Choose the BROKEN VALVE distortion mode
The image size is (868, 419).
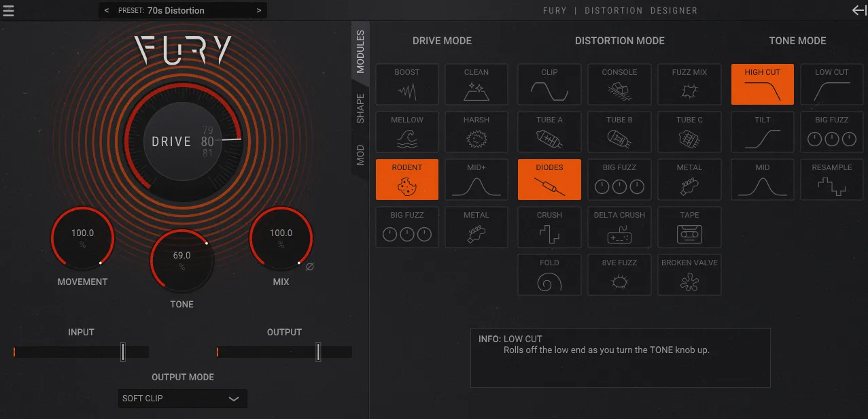coord(689,274)
